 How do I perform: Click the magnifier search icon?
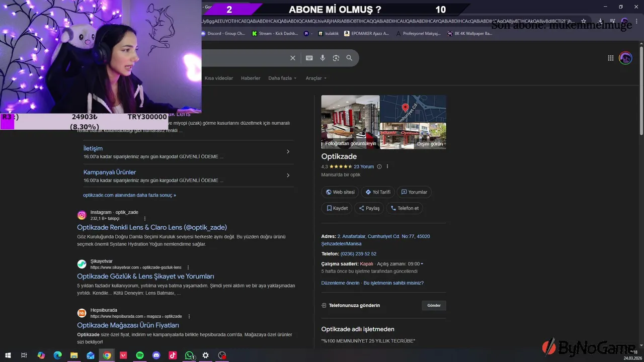[x=349, y=58]
